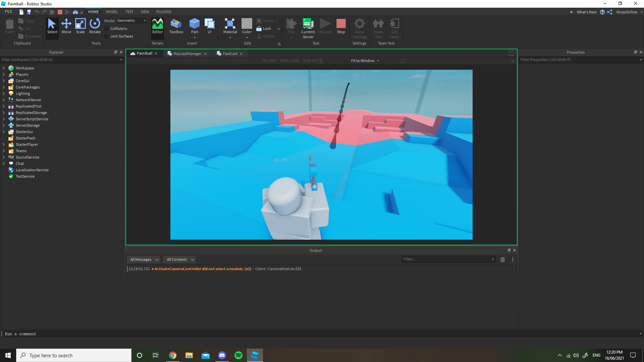Enable the Collisions checkbox
Screen dimensions: 644x362
(107, 29)
